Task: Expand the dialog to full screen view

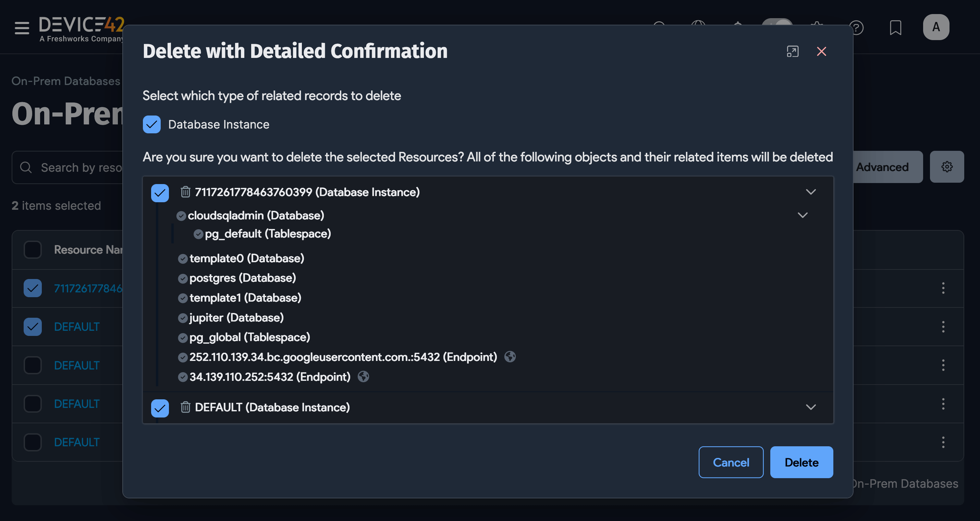Action: pos(793,51)
